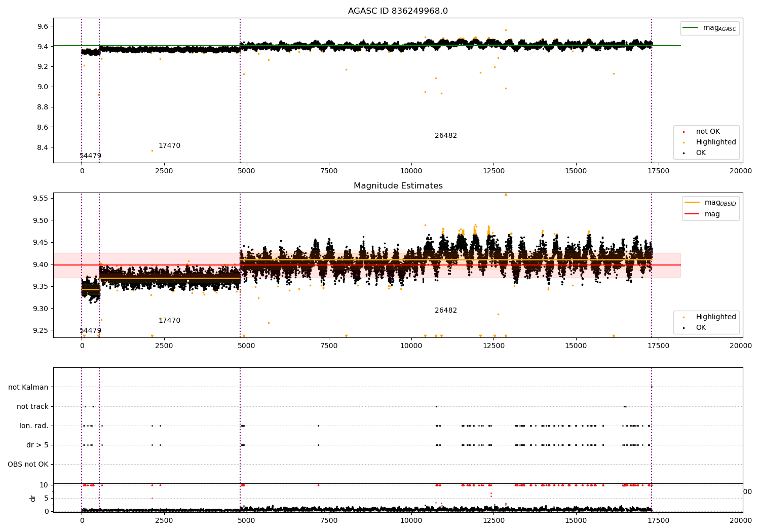Click the 7500 x-tick under the top plot
The height and width of the screenshot is (532, 760).
[x=329, y=171]
